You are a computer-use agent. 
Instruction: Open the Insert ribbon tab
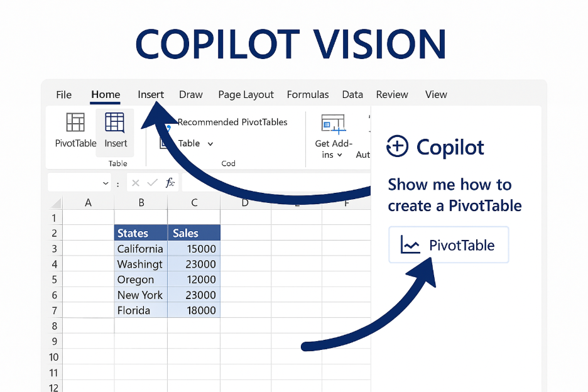pyautogui.click(x=151, y=94)
